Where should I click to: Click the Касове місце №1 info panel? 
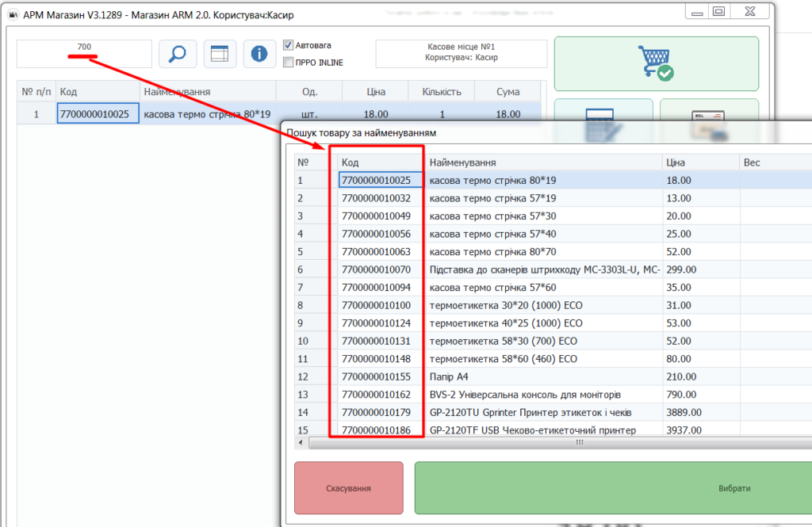click(x=461, y=53)
